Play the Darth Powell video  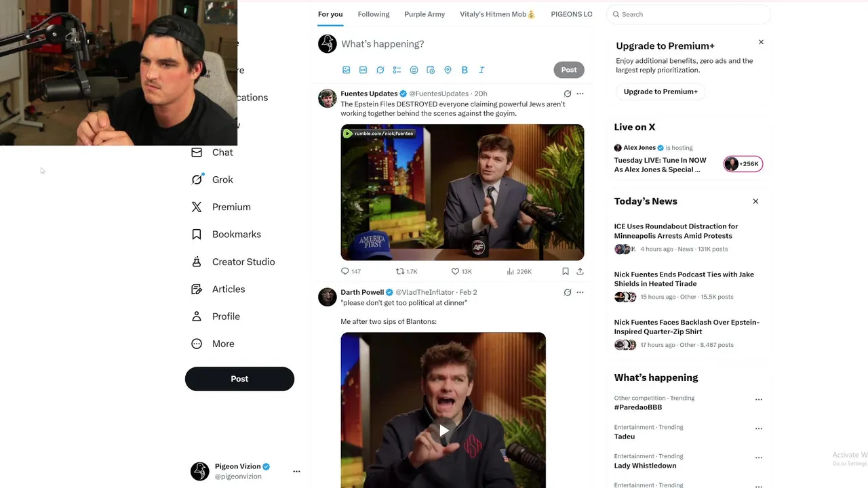click(x=443, y=430)
